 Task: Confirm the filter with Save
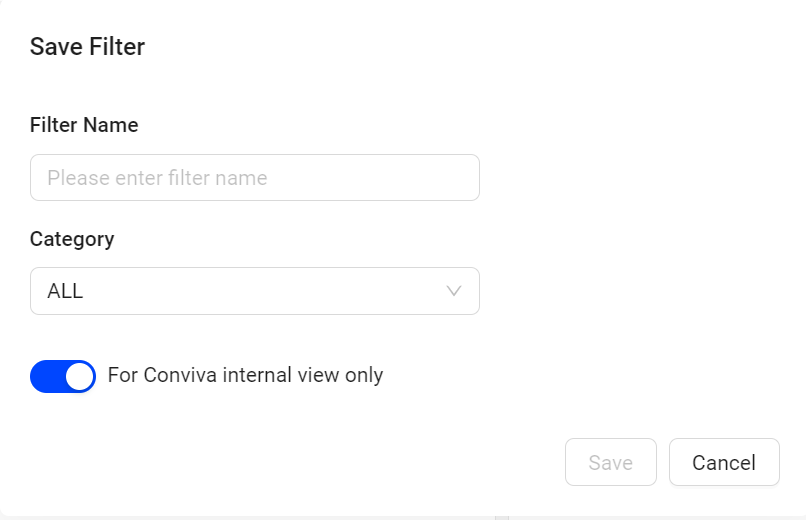pyautogui.click(x=611, y=462)
